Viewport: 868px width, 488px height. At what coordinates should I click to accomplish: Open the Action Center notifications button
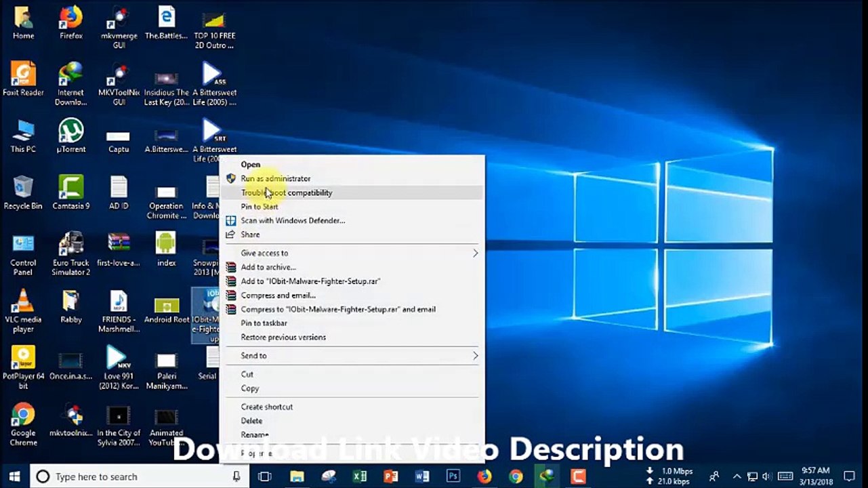point(849,476)
